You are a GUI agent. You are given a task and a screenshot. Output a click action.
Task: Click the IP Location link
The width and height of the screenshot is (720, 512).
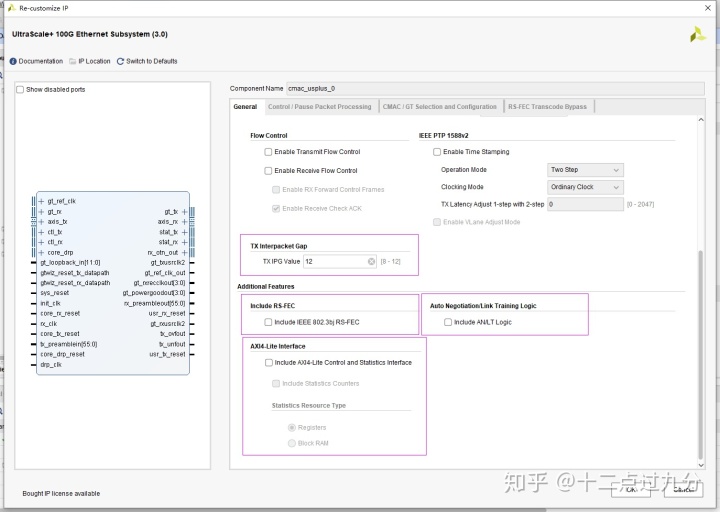[94, 61]
